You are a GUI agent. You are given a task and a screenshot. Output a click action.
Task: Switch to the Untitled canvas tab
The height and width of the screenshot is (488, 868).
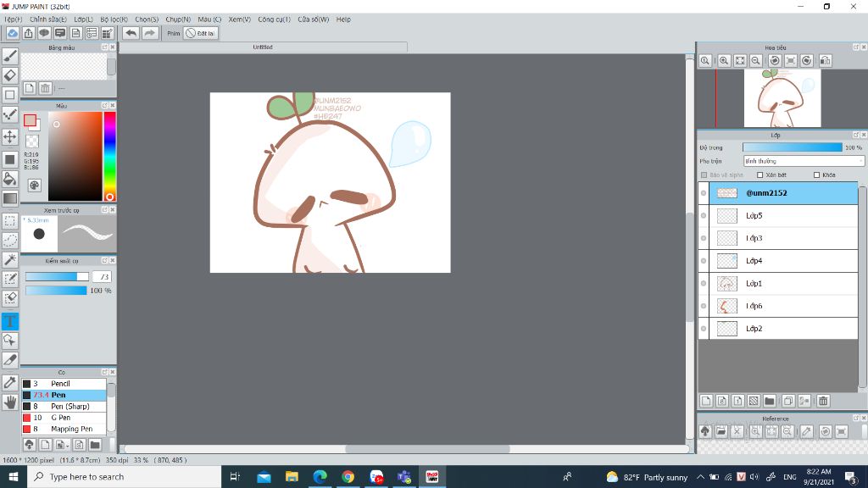(263, 47)
